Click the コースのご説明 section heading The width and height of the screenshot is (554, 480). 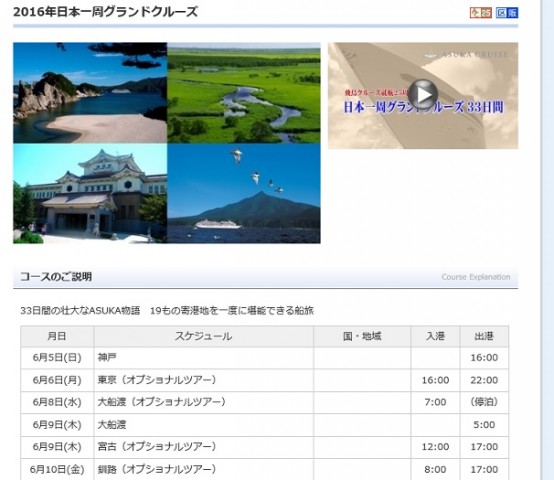click(x=56, y=277)
